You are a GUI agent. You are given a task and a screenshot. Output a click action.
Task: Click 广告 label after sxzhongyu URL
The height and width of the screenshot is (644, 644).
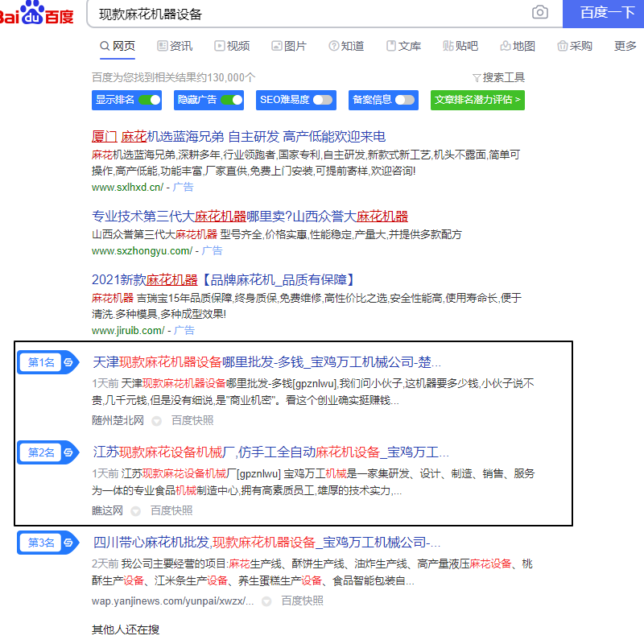213,250
